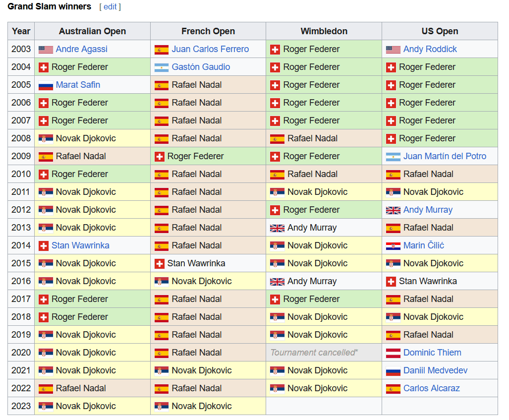Click the Spanish flag in 2022 Australian Open cell
509x420 pixels.
[x=46, y=389]
